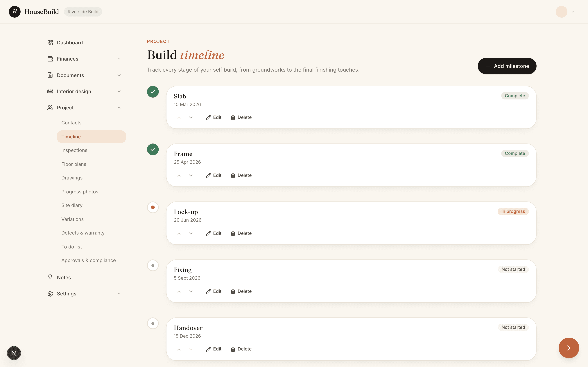Click the trash Delete icon on Fixing
Image resolution: width=588 pixels, height=367 pixels.
click(x=233, y=291)
